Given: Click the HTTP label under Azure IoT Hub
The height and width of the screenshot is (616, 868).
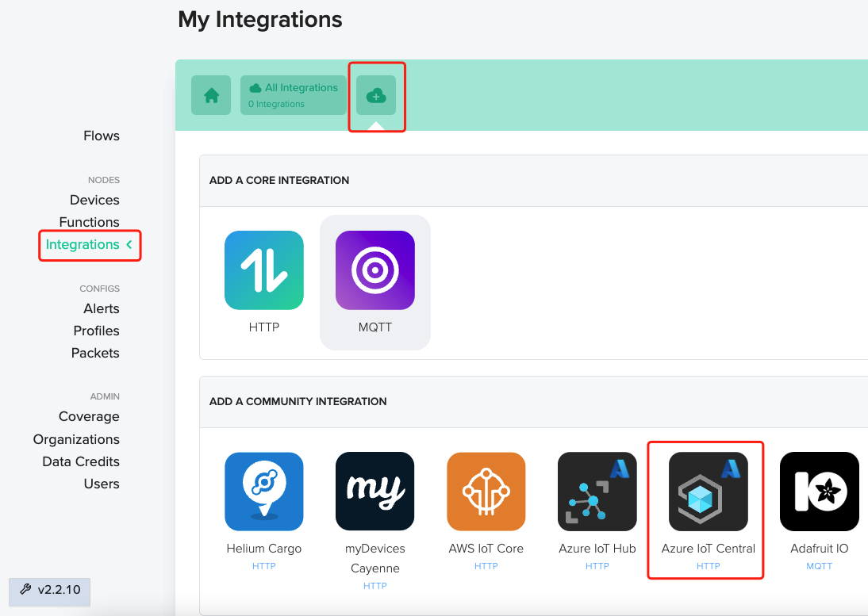Looking at the screenshot, I should 597,566.
